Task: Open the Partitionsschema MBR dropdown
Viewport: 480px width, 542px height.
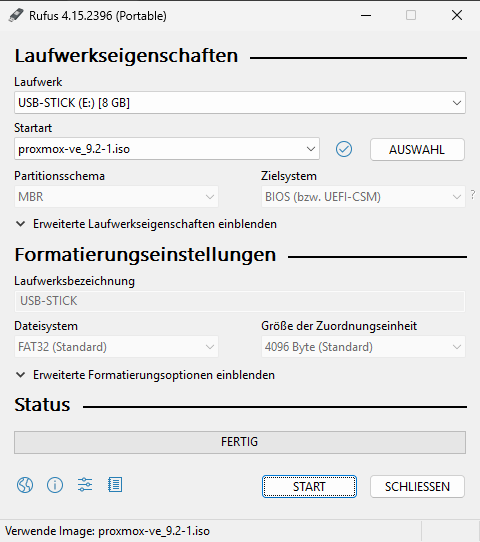Action: pos(116,197)
